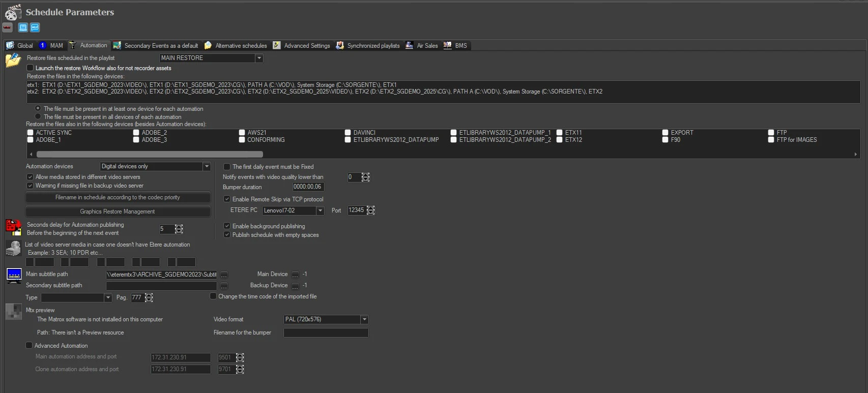Expand the Automation devices dropdown

(207, 167)
